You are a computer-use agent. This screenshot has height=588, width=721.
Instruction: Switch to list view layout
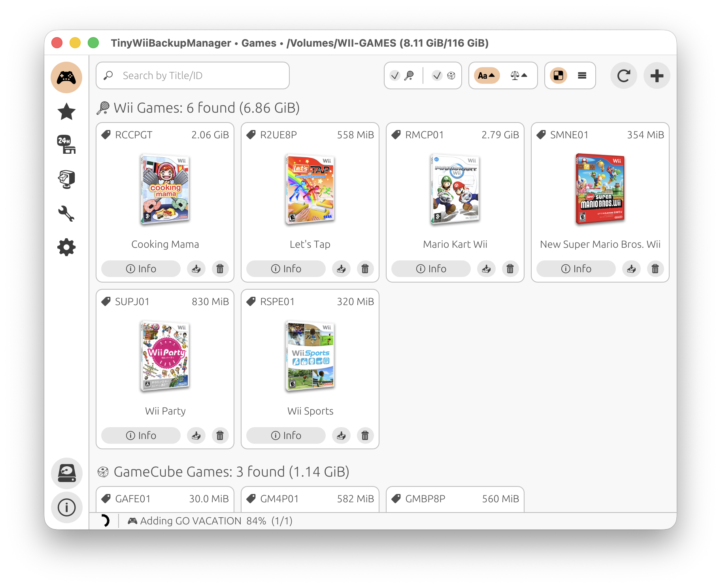tap(582, 75)
